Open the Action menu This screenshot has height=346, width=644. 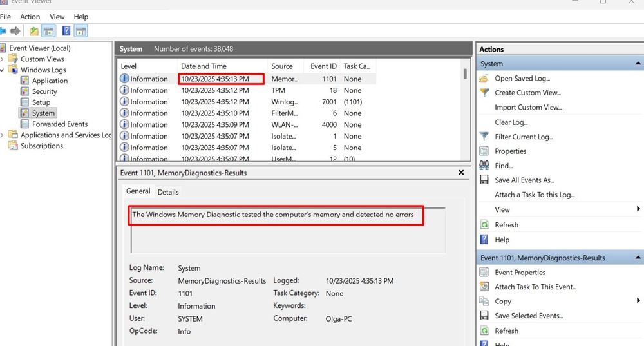[x=30, y=17]
